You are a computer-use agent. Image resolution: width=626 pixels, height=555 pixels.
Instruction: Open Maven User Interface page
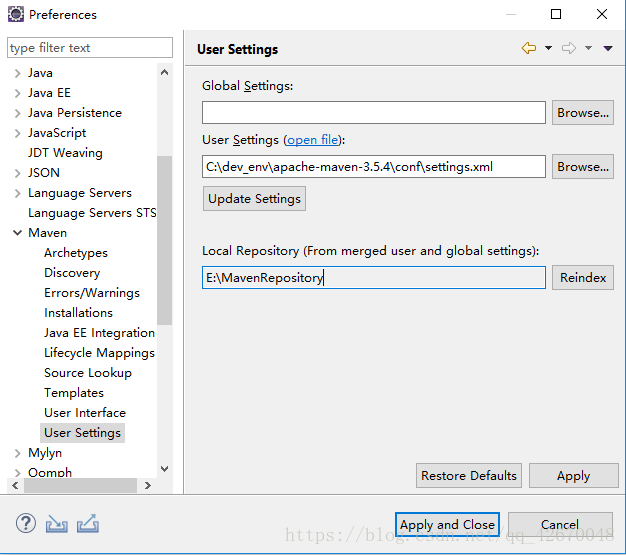(x=85, y=412)
